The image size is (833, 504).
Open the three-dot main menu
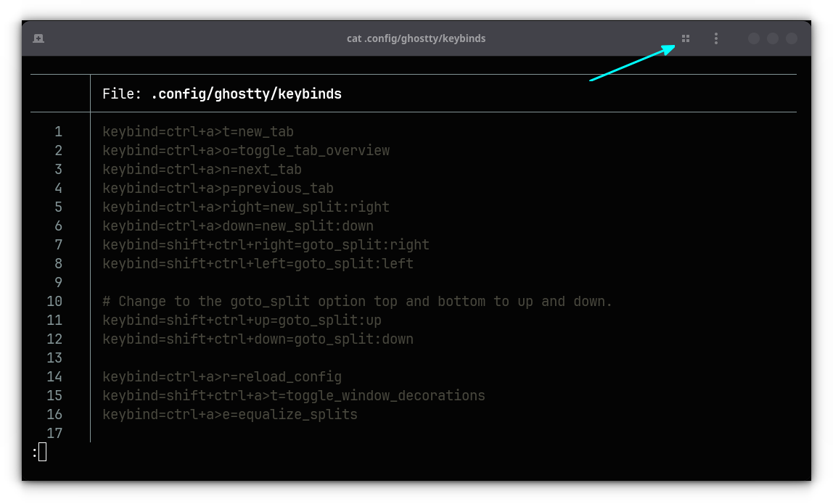pos(716,38)
